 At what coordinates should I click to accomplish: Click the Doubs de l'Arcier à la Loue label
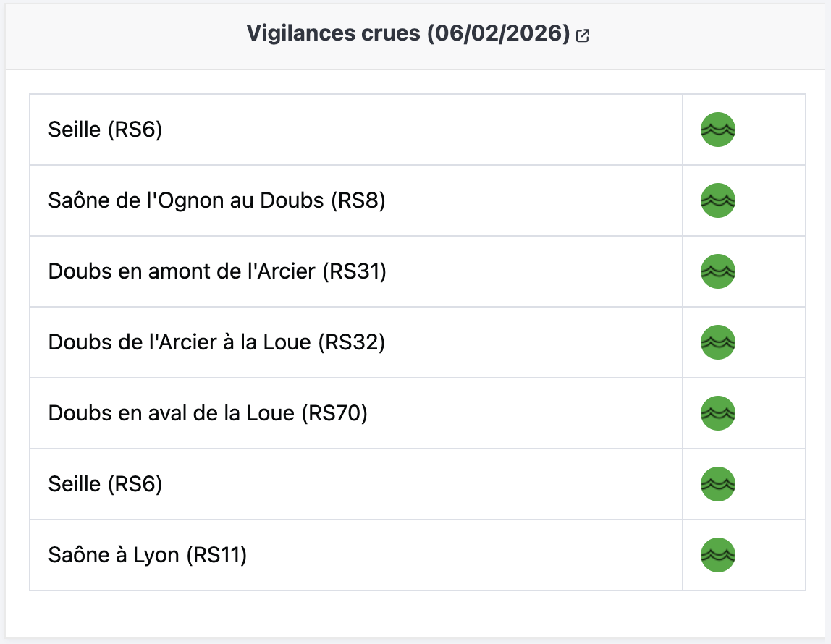click(x=216, y=343)
